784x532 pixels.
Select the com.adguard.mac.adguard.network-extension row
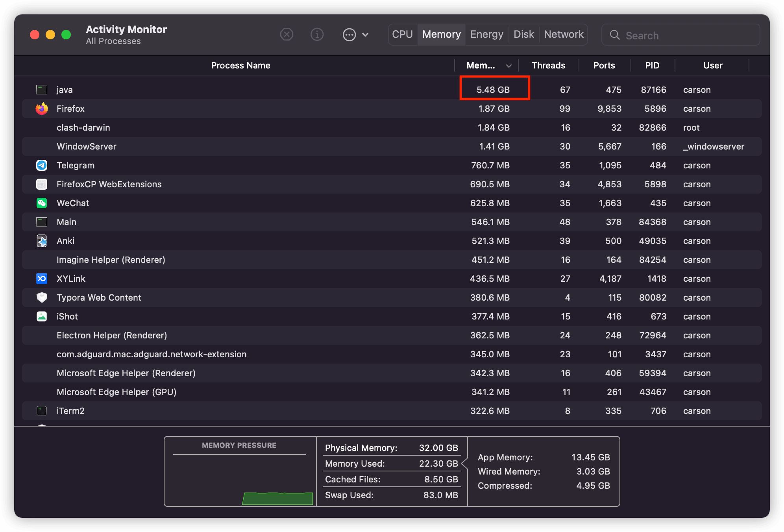click(392, 354)
